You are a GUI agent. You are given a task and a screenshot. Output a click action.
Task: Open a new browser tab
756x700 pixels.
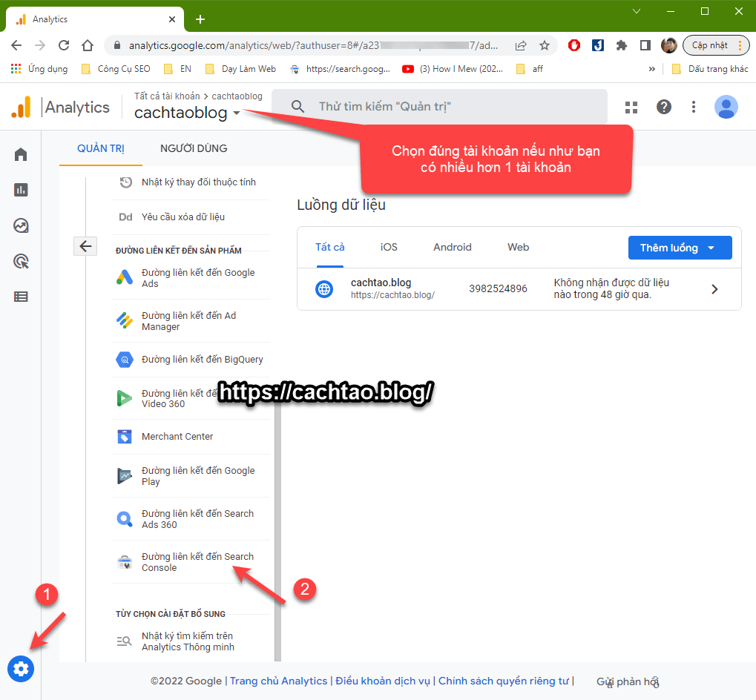(x=200, y=19)
